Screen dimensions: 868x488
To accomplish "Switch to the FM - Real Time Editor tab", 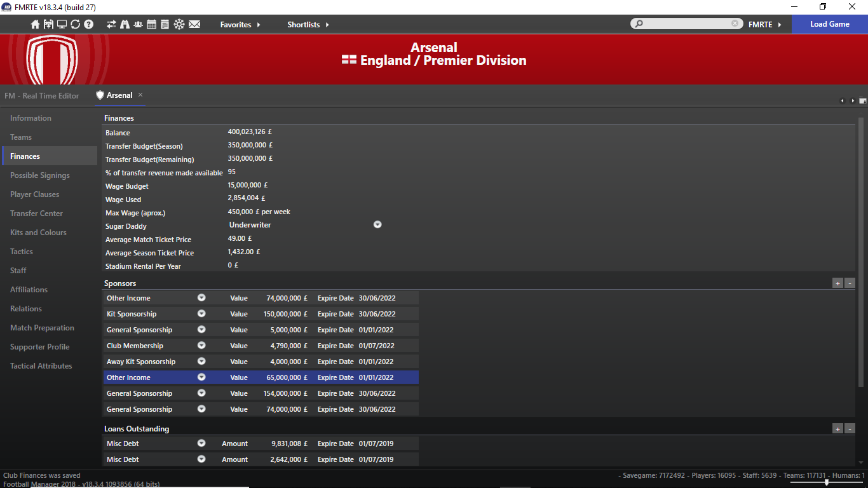I will 42,96.
